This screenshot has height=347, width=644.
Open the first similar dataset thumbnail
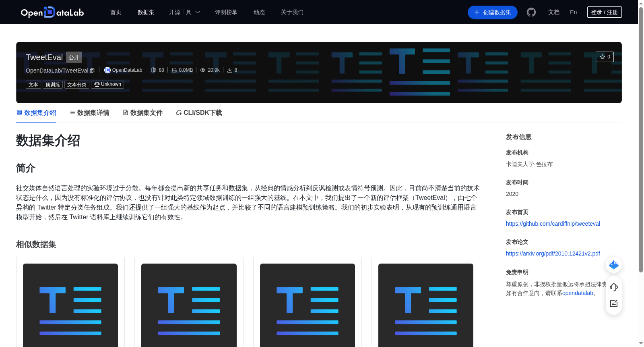point(70,305)
